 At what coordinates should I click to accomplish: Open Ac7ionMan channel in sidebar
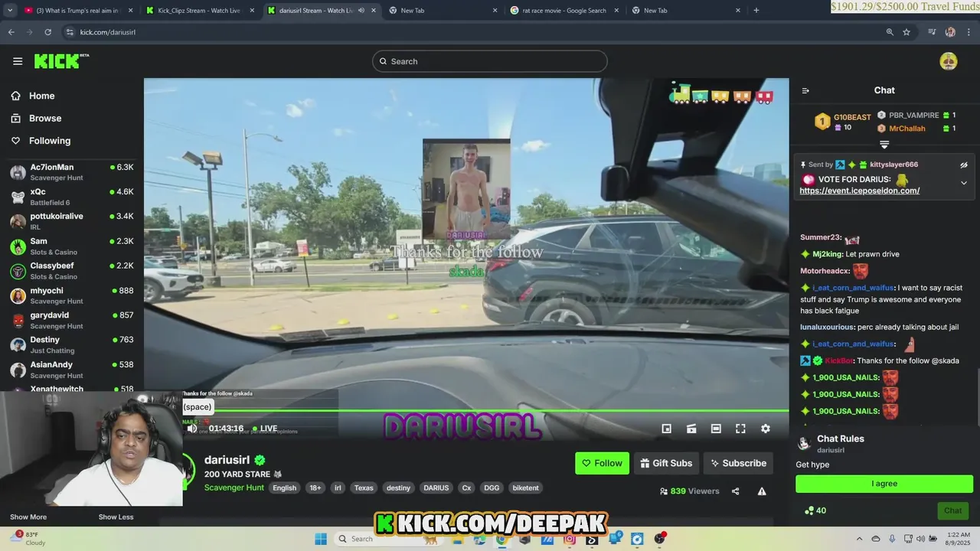pos(72,171)
